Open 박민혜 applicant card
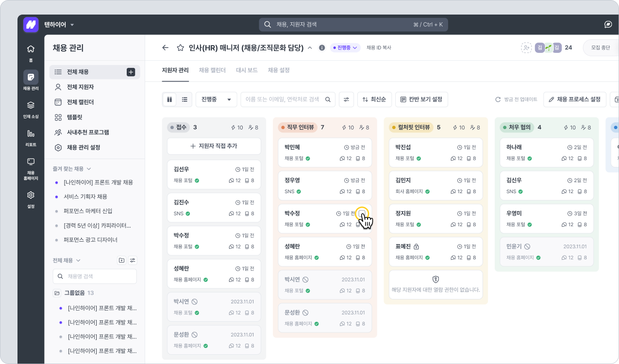619x364 pixels. click(x=325, y=152)
